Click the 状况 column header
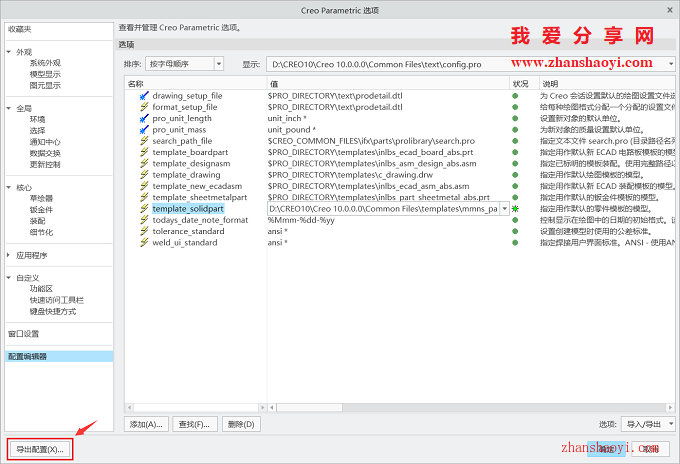Image resolution: width=680 pixels, height=464 pixels. click(524, 84)
